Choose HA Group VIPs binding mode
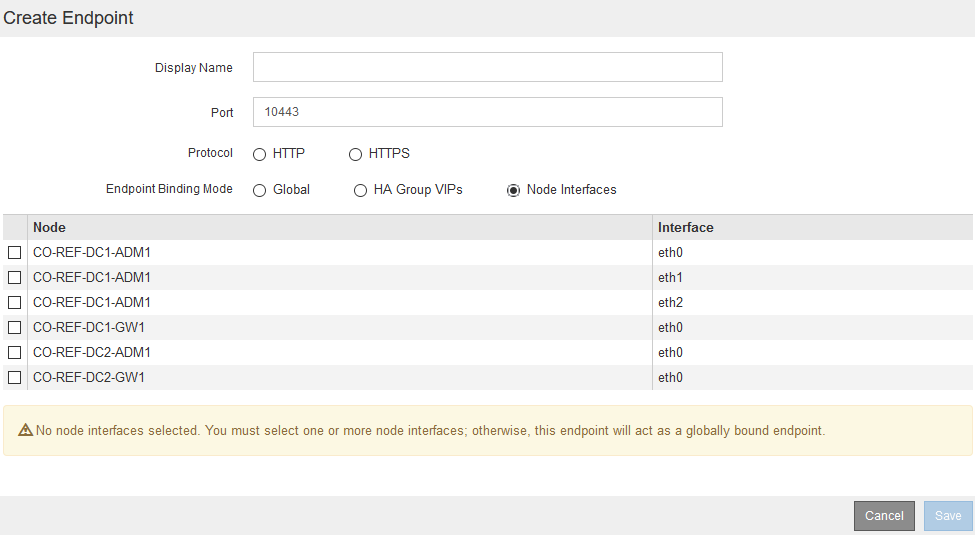The image size is (975, 535). pyautogui.click(x=361, y=190)
